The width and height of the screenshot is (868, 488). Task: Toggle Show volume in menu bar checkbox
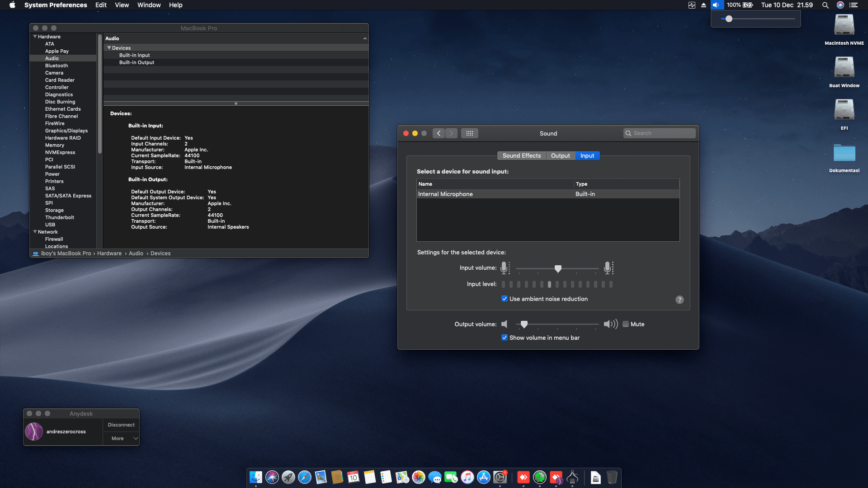tap(505, 338)
